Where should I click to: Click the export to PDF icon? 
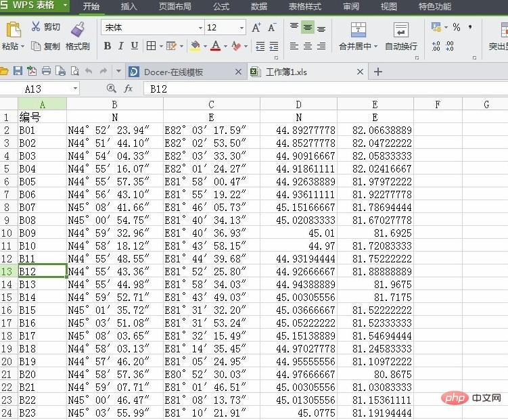32,71
